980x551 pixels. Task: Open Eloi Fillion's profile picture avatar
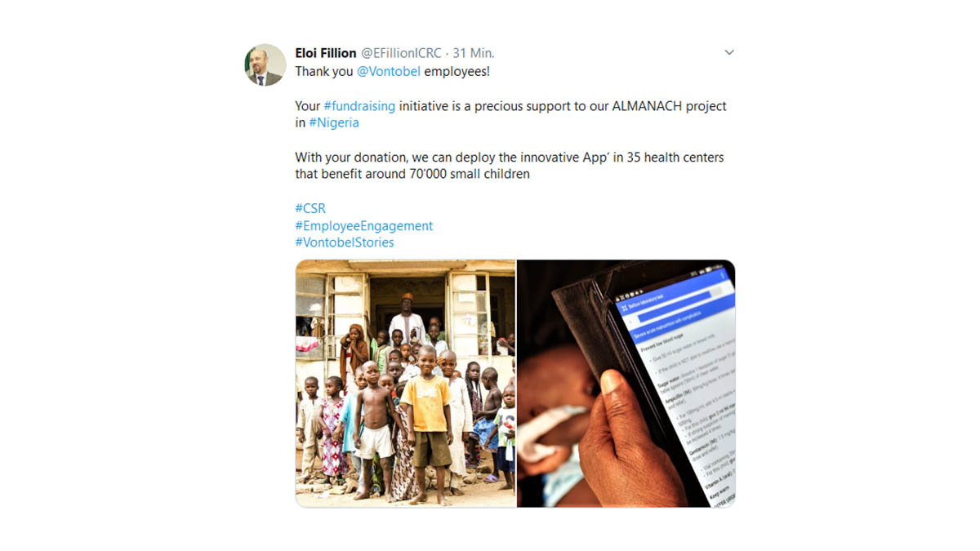coord(265,65)
